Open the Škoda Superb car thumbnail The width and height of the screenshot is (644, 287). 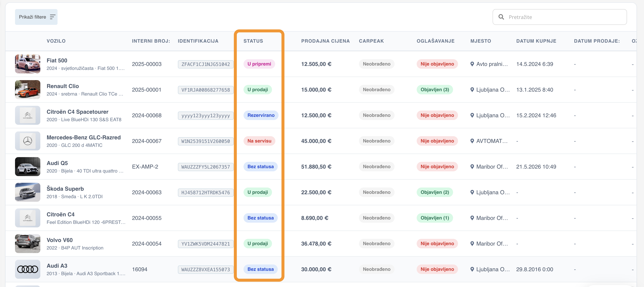tap(27, 192)
